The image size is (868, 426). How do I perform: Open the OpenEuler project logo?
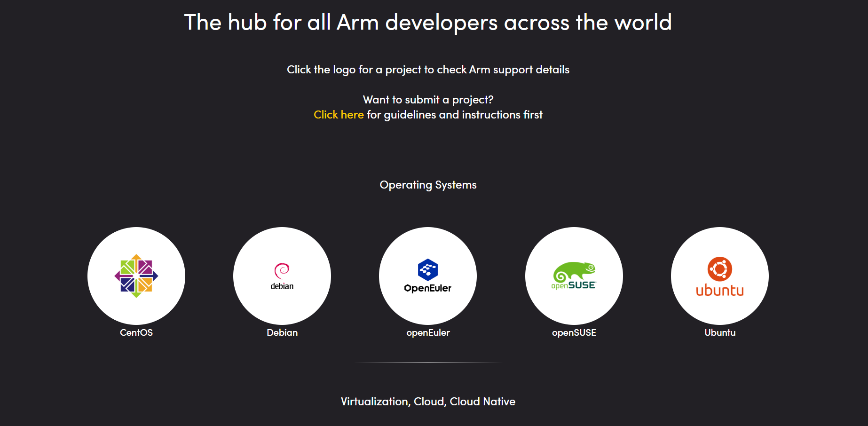pos(428,276)
